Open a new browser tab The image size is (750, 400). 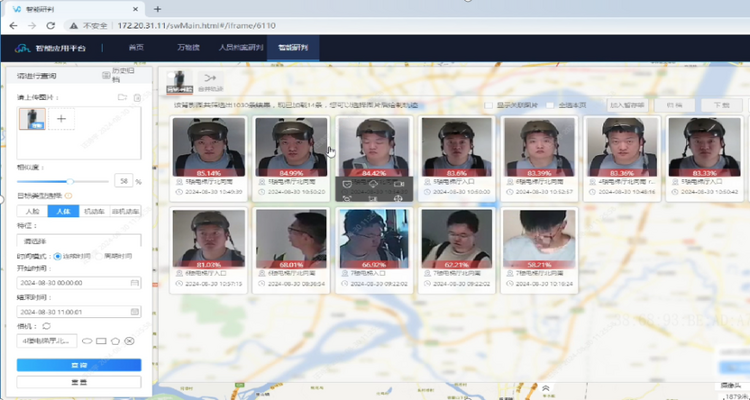point(157,9)
